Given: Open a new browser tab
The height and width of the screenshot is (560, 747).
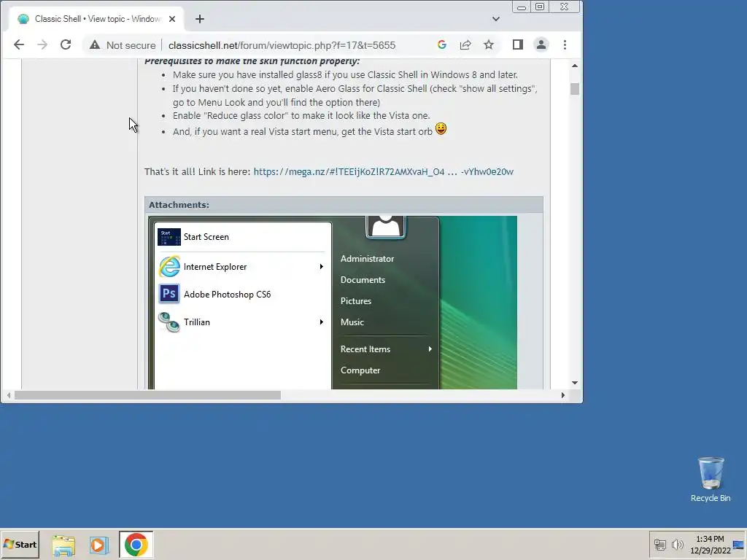Looking at the screenshot, I should [x=200, y=19].
